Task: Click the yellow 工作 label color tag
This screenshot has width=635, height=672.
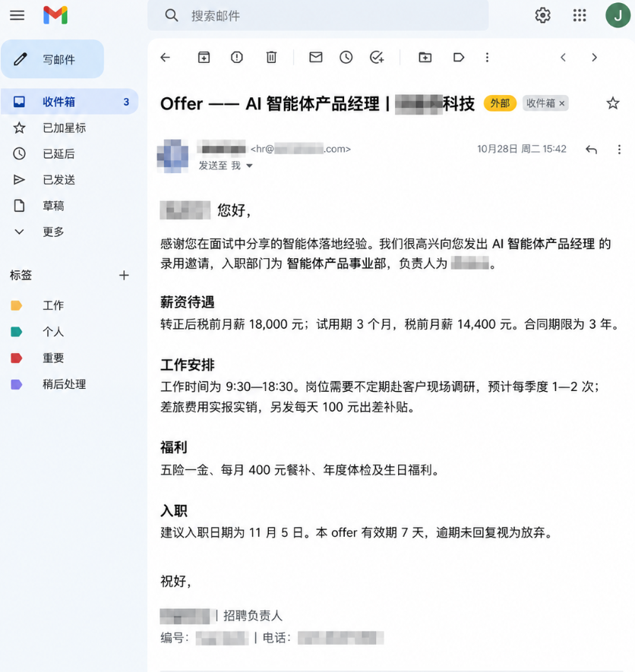Action: 16,305
